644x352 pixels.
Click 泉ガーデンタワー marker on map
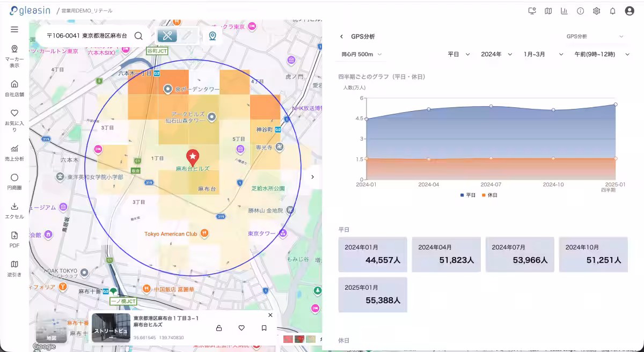167,89
